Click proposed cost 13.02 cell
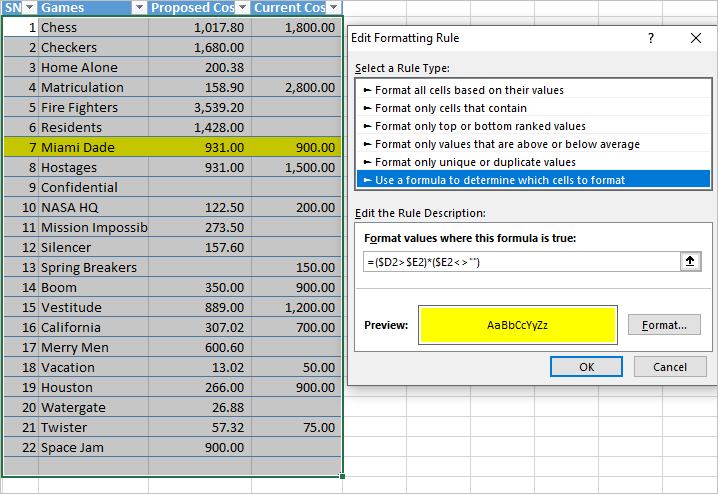The width and height of the screenshot is (718, 494). [200, 367]
